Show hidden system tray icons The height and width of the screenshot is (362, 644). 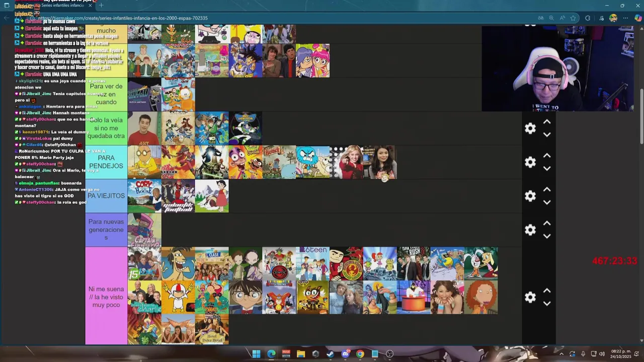561,354
